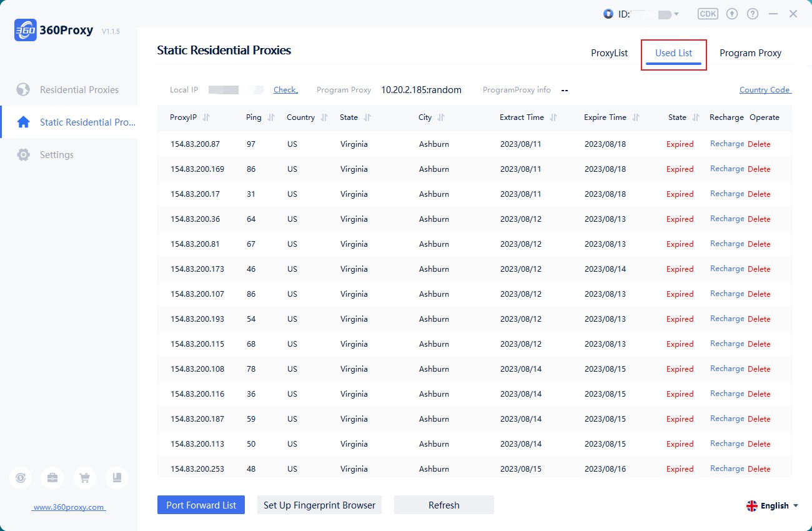The image size is (812, 531).
Task: Click the dollar refresh balance icon
Action: tap(21, 478)
